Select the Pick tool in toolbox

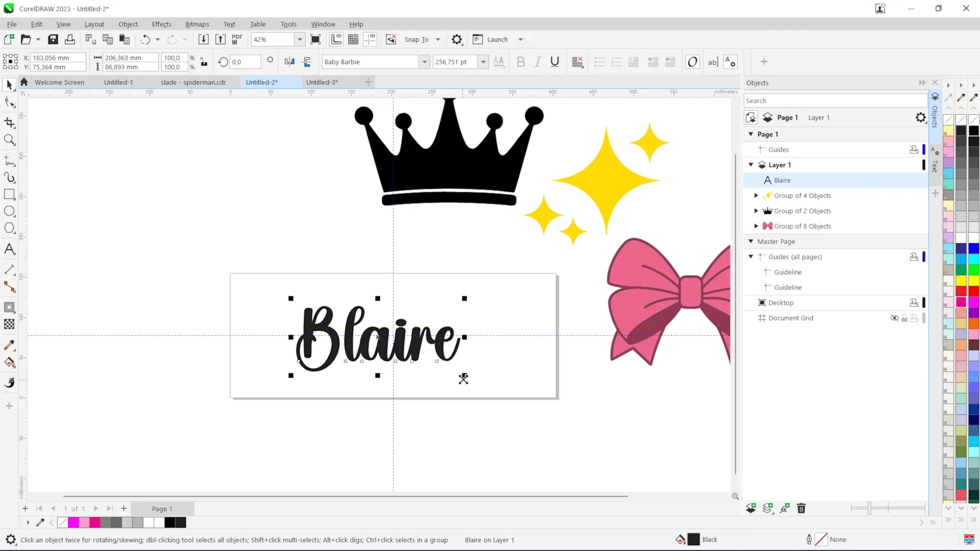coord(9,85)
